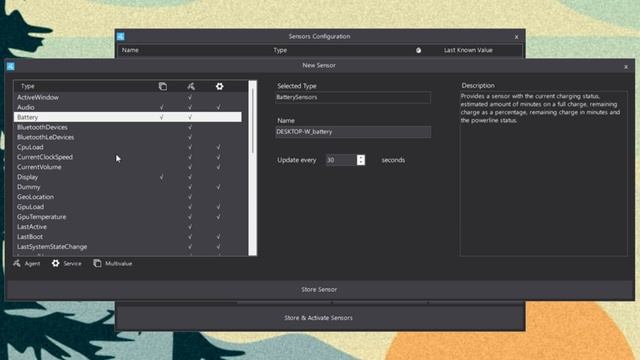
Task: Click the Service gear legend icon
Action: tap(56, 263)
